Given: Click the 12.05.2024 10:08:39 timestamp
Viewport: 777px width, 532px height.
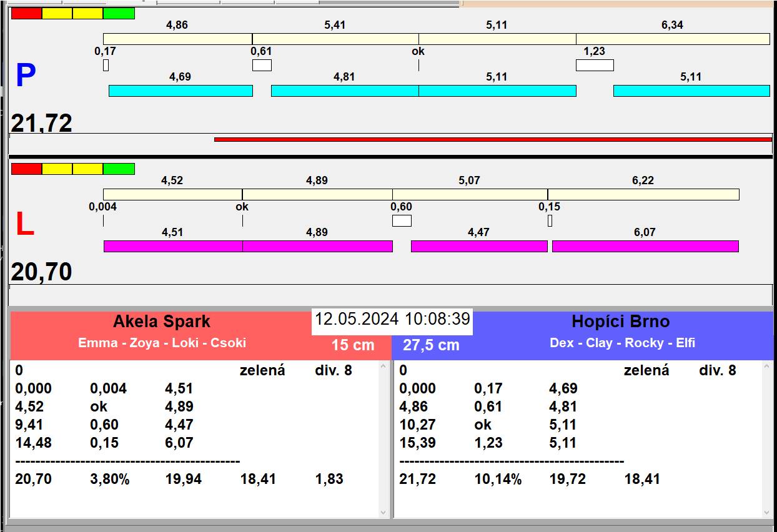Looking at the screenshot, I should pos(392,319).
